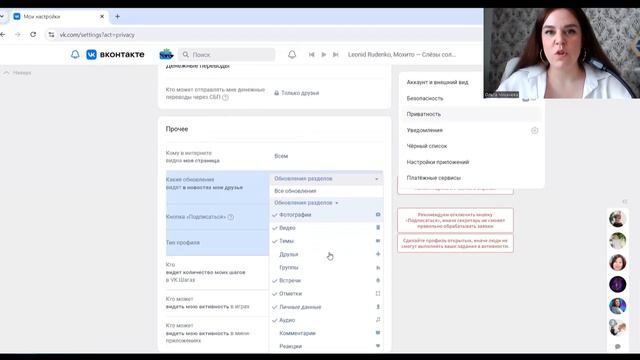The image size is (640, 360).
Task: Open Безопасность settings section
Action: pos(425,98)
